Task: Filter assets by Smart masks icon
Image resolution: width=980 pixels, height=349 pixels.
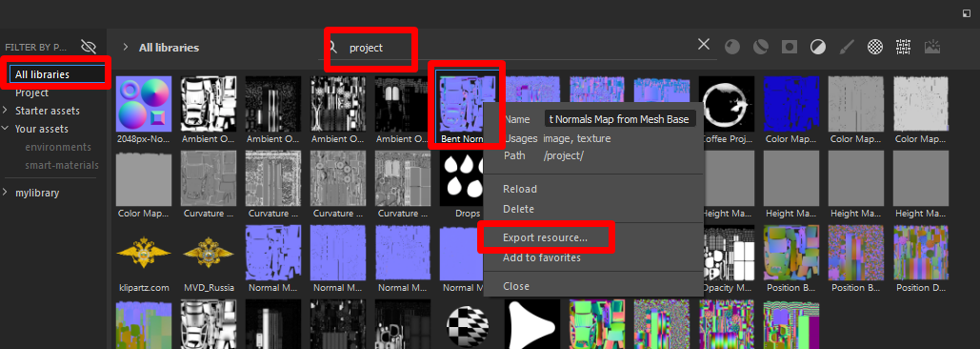Action: point(790,47)
